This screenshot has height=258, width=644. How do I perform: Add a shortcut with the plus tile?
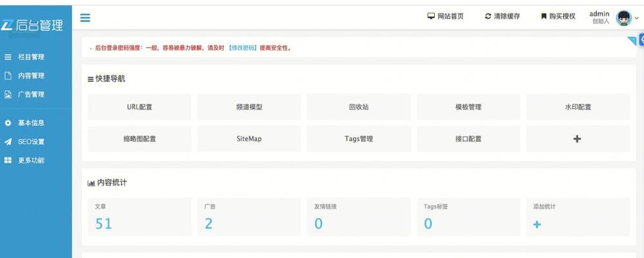578,139
